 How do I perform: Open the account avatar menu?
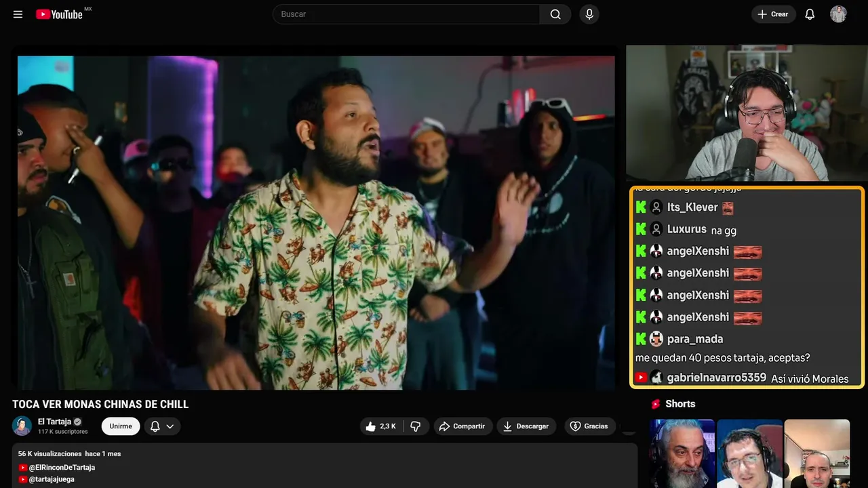click(x=838, y=14)
